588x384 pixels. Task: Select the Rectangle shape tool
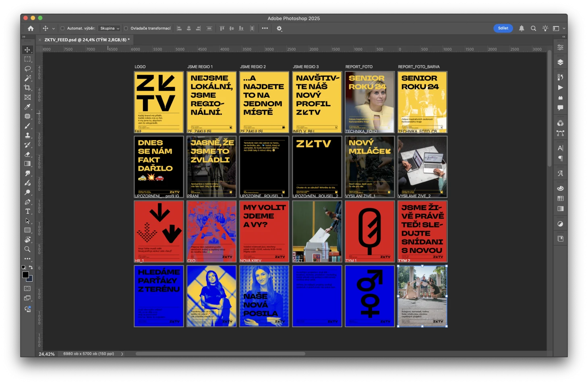27,230
